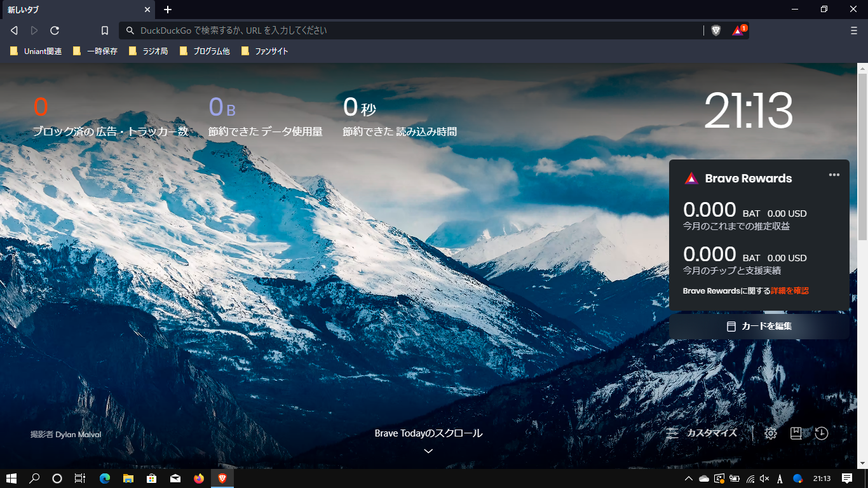Open Firefox from the Windows taskbar
The width and height of the screenshot is (868, 488).
[199, 478]
